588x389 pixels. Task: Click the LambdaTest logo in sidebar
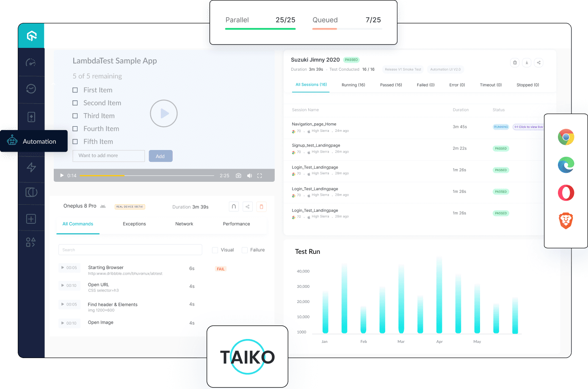pyautogui.click(x=32, y=36)
